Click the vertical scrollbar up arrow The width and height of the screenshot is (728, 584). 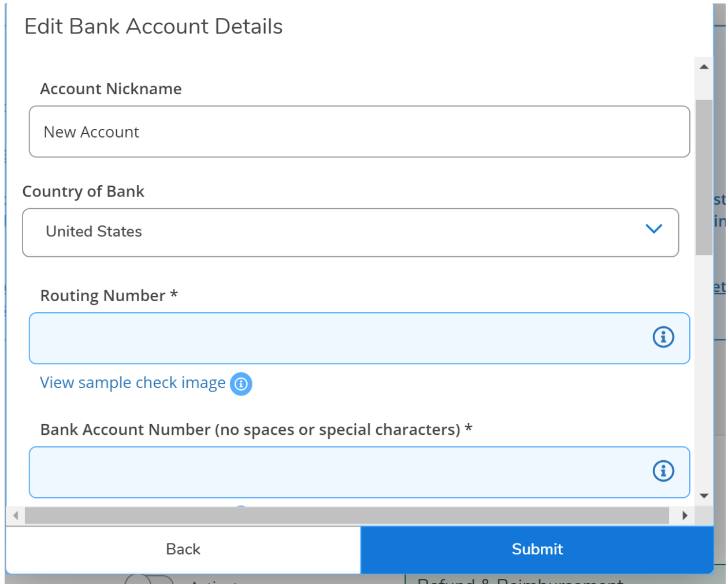pos(704,67)
